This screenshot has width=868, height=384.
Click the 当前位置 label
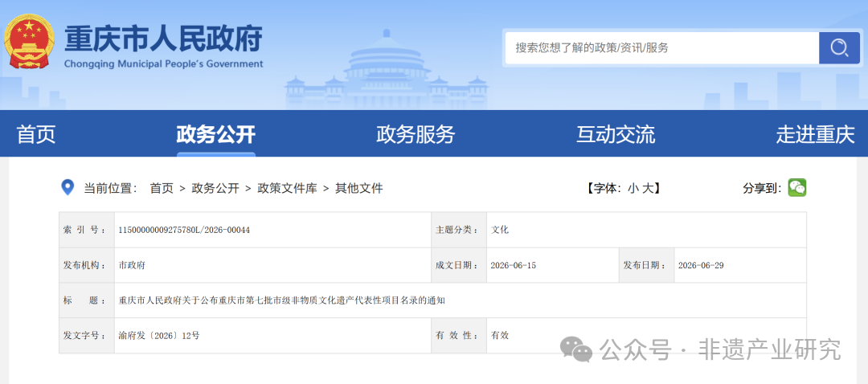110,188
